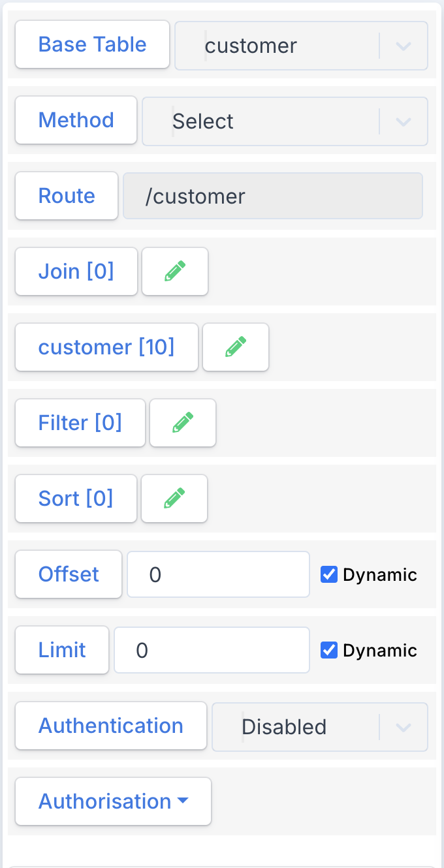Expand the Authorisation dropdown button
Image resolution: width=444 pixels, height=868 pixels.
[113, 801]
